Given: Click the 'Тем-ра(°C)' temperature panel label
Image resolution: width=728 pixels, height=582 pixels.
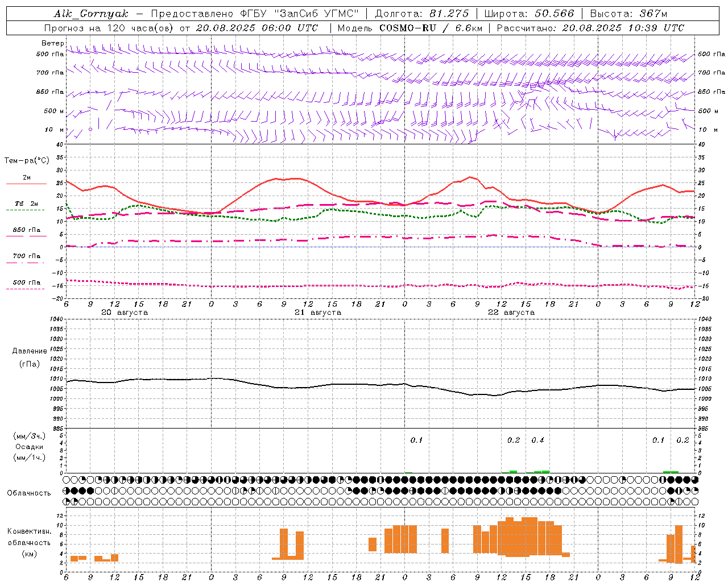Looking at the screenshot, I should coord(27,161).
